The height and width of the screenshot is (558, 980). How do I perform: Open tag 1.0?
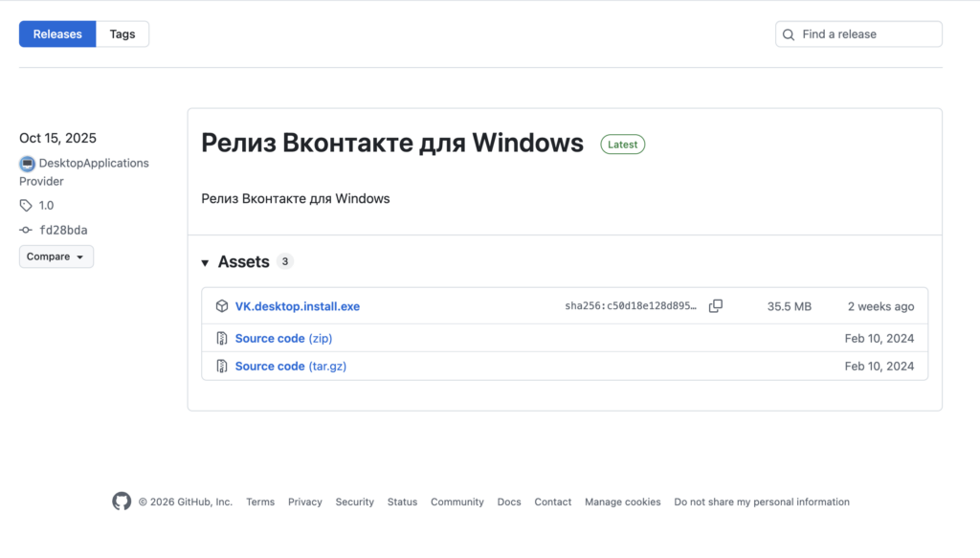pyautogui.click(x=46, y=206)
